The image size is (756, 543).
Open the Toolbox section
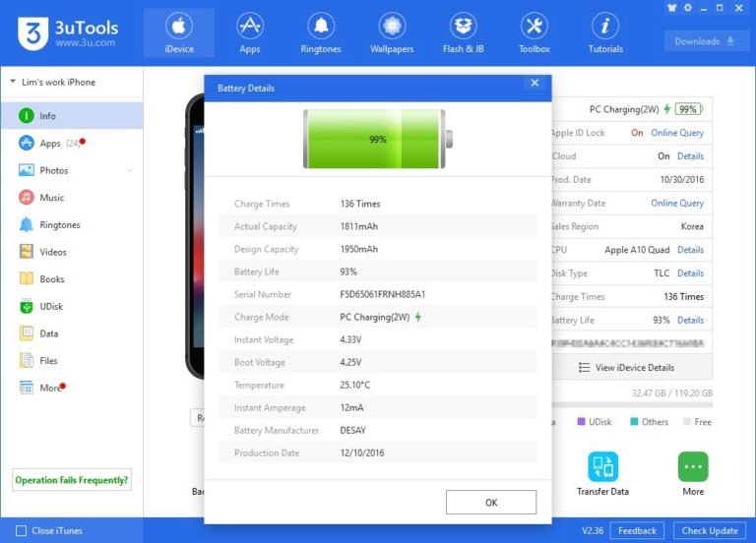click(x=535, y=32)
